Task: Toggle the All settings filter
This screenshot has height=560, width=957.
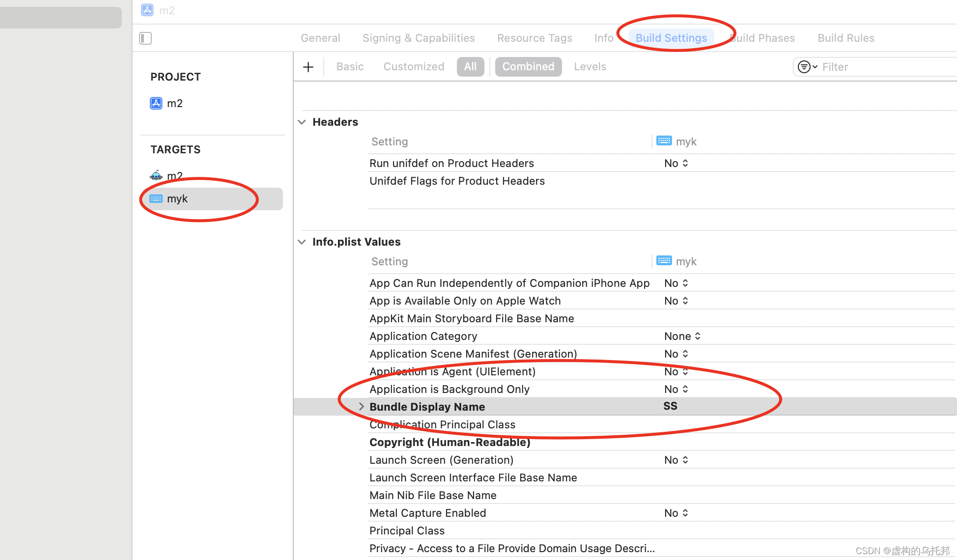Action: pos(470,67)
